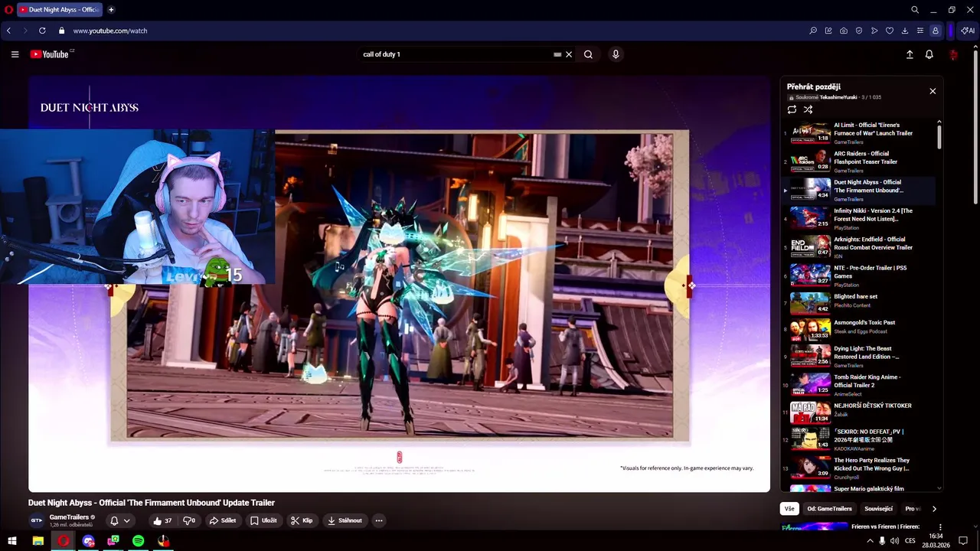Screen dimensions: 980x551
Task: Open Opera profile account icon
Action: pos(936,31)
